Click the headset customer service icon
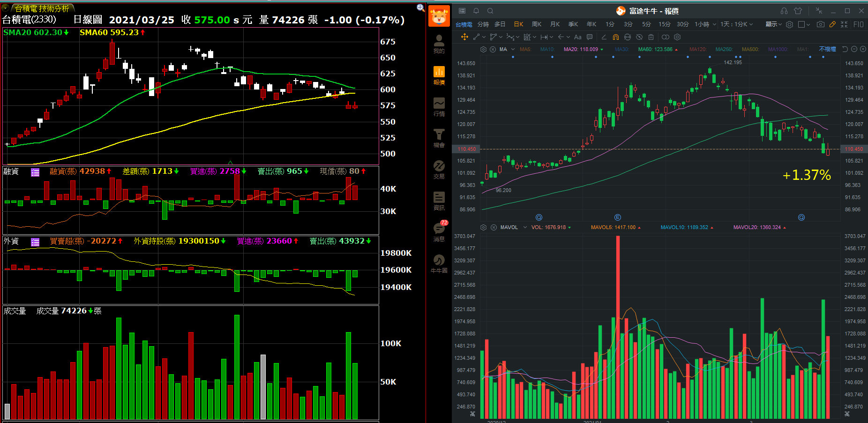This screenshot has height=423, width=868. [784, 11]
